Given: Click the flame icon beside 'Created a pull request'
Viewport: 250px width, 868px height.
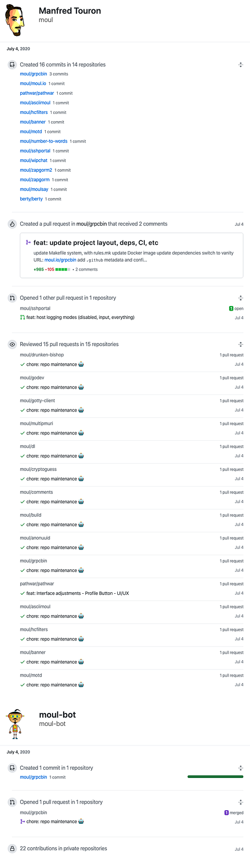Looking at the screenshot, I should pyautogui.click(x=12, y=224).
